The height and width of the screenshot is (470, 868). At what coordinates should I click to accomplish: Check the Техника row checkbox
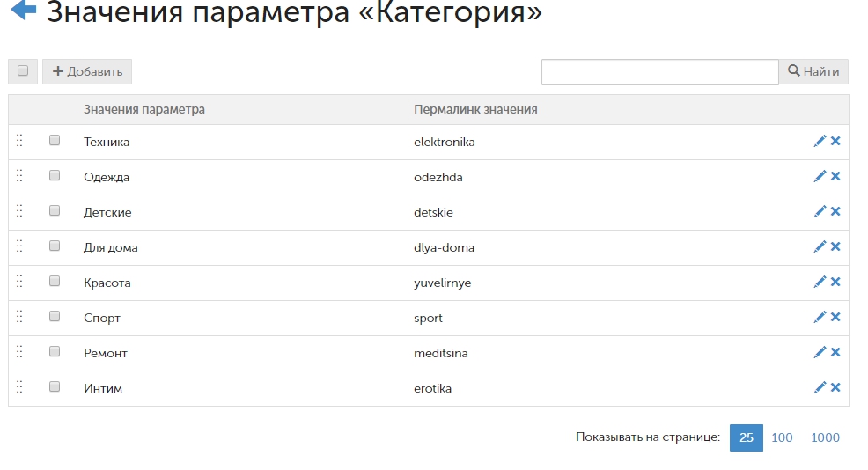(55, 140)
